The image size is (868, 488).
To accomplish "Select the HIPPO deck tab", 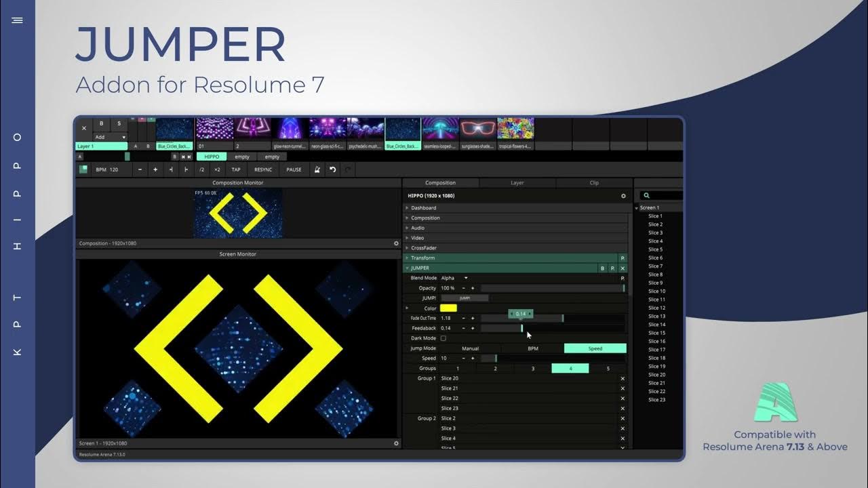I will (x=212, y=157).
